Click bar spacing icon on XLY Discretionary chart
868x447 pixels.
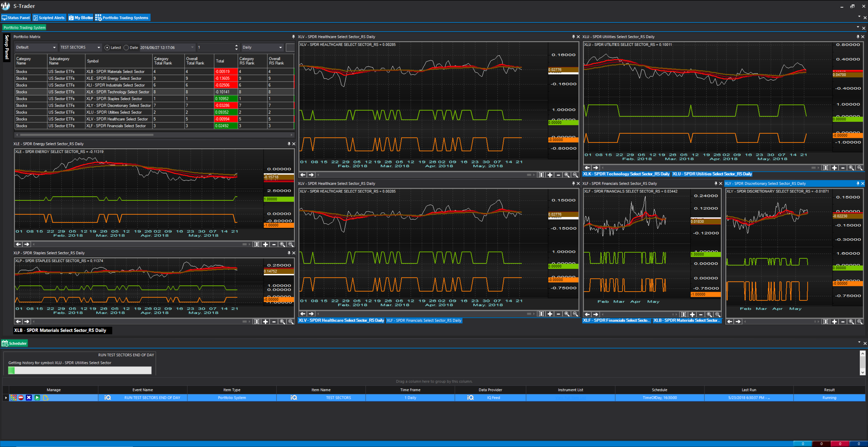click(826, 322)
